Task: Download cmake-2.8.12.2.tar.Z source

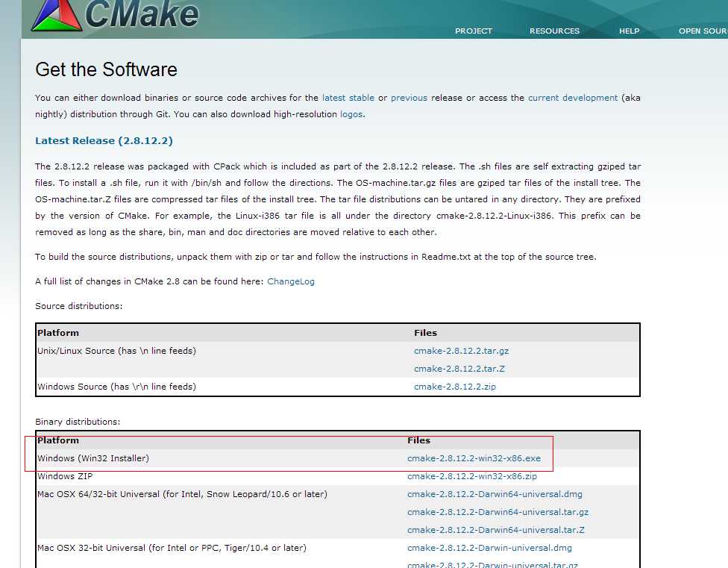Action: pos(459,369)
